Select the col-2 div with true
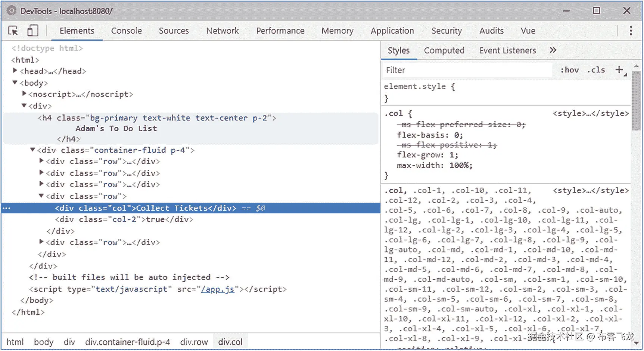 point(124,219)
